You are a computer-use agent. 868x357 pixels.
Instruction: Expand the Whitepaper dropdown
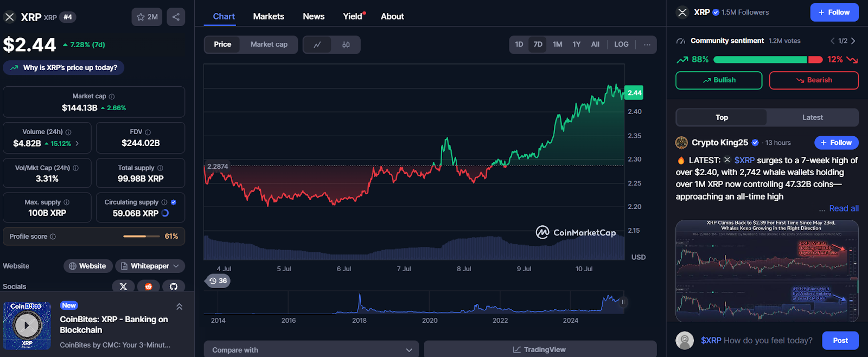click(150, 266)
